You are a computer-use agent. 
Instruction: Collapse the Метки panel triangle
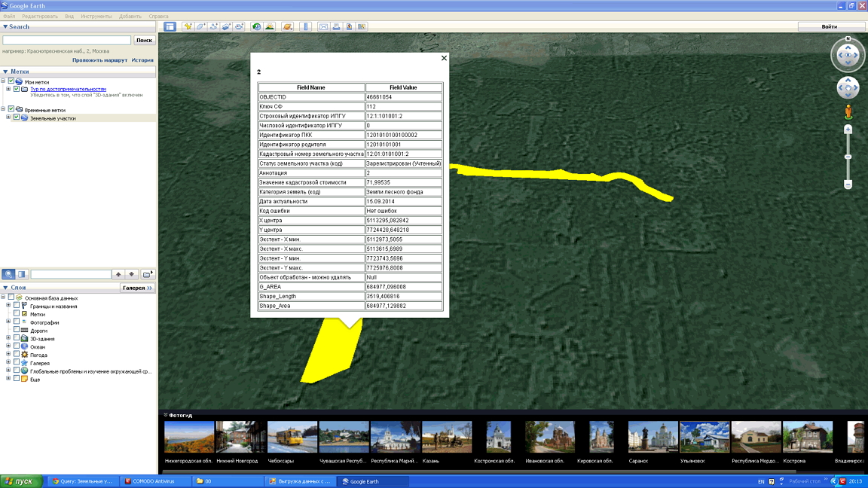(x=5, y=72)
